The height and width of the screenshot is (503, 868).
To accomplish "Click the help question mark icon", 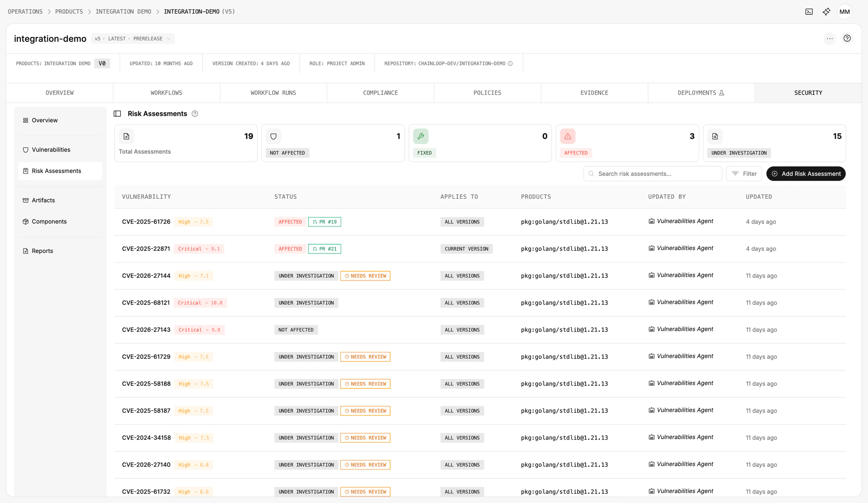I will pyautogui.click(x=847, y=39).
